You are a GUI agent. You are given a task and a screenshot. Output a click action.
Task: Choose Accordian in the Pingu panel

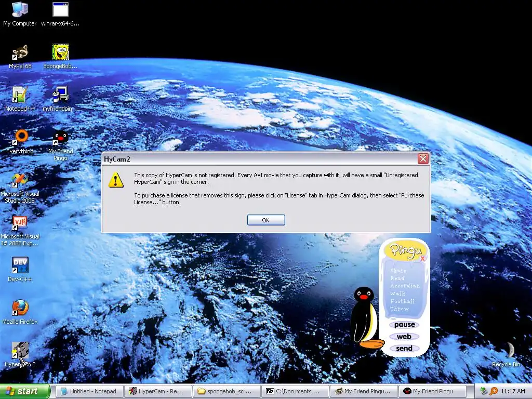click(405, 286)
